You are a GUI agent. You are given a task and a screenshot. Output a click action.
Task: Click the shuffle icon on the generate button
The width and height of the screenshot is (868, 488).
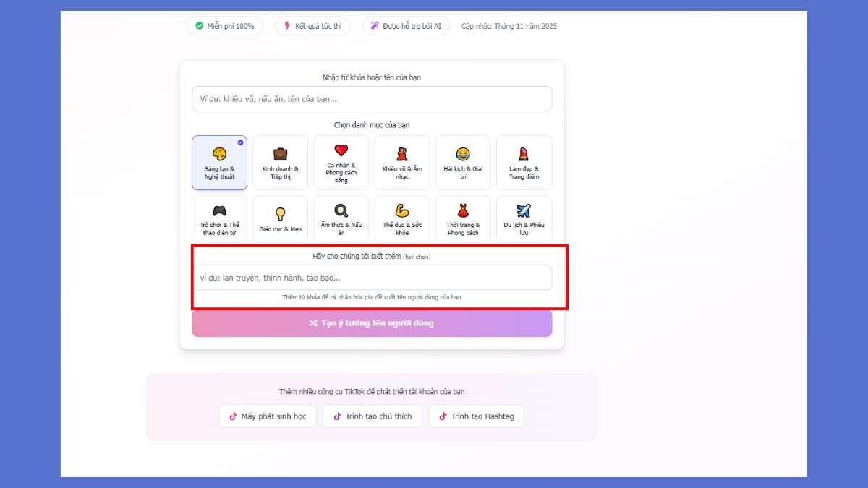(x=313, y=323)
